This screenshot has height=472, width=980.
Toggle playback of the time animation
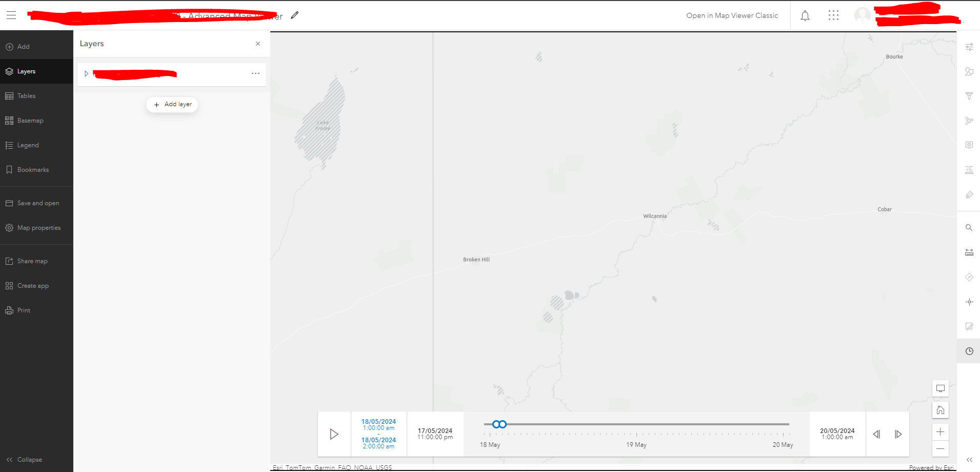(334, 434)
